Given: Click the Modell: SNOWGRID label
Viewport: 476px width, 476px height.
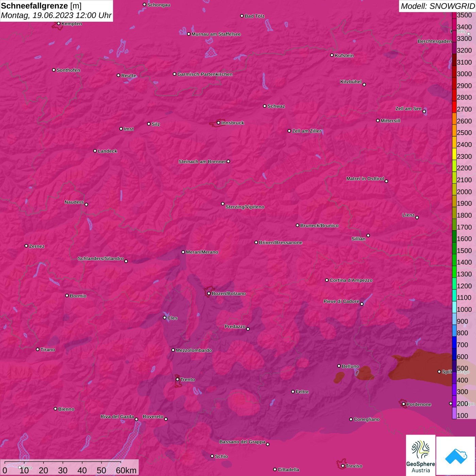Looking at the screenshot, I should (438, 6).
